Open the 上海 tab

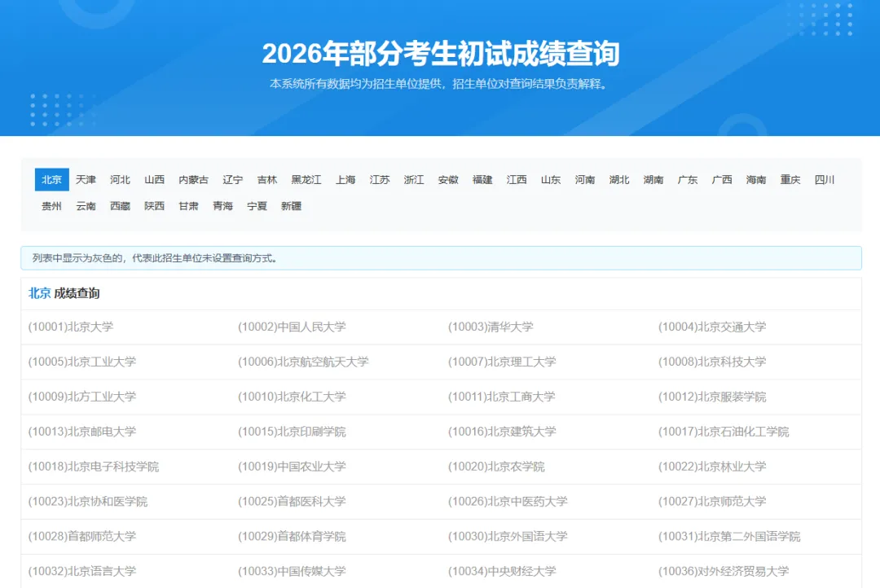[345, 179]
